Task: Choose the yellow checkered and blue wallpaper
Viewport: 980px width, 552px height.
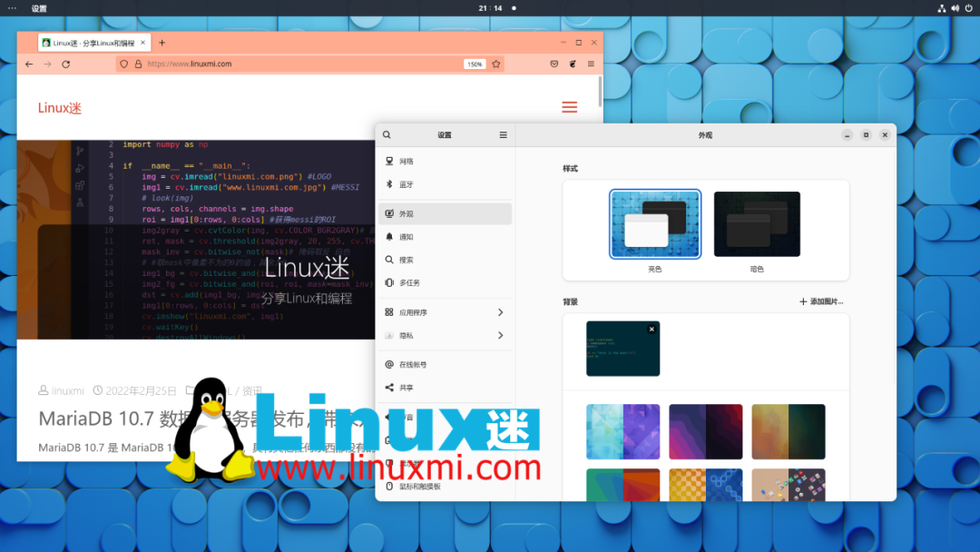Action: 706,485
